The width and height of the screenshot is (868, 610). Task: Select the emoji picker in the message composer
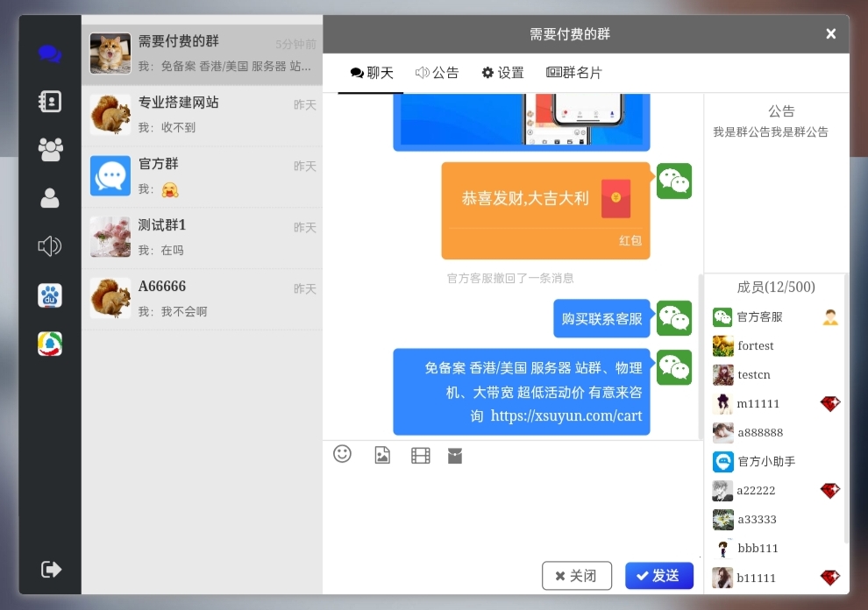coord(342,455)
